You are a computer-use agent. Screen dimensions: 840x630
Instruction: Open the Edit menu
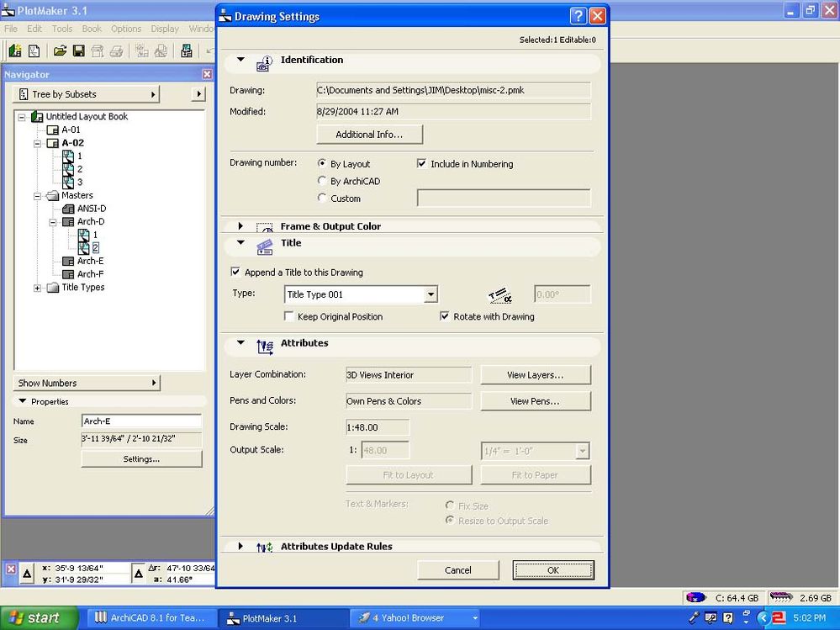[34, 29]
